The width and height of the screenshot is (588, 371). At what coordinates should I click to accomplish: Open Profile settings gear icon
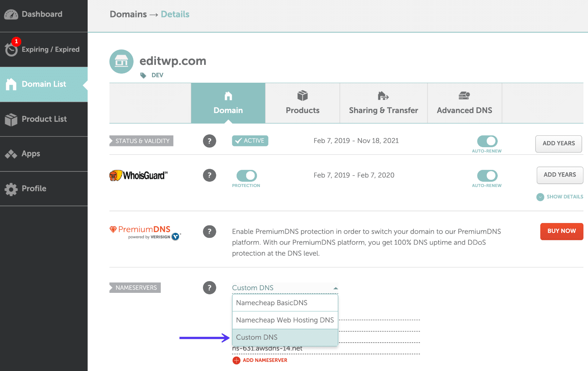(x=11, y=189)
